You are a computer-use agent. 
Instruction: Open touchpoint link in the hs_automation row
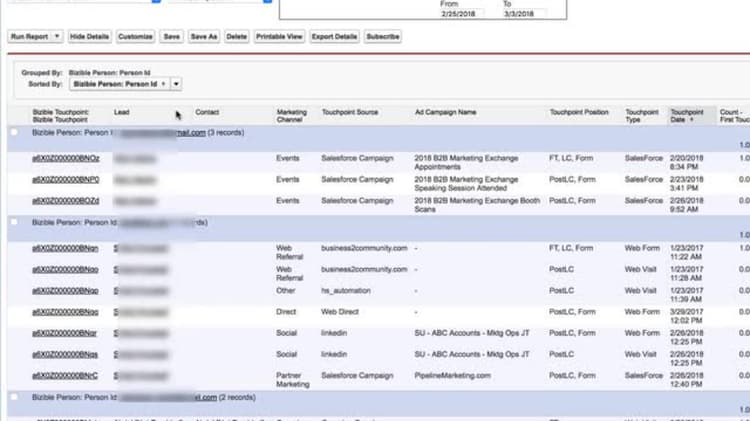coord(65,290)
